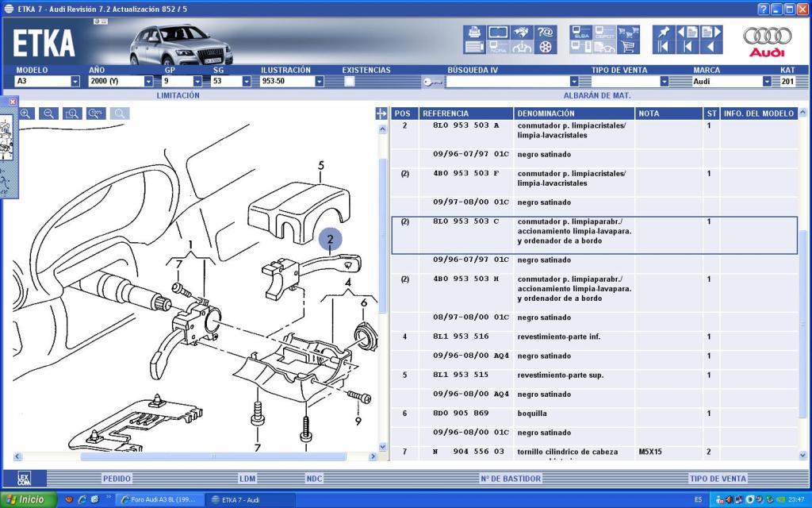
Task: Click the key icon beside Búsqueda IV
Action: (x=432, y=82)
